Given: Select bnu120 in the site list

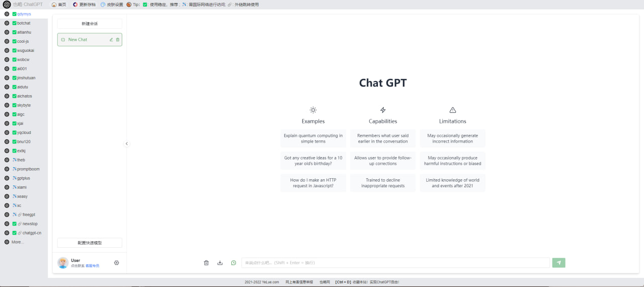Looking at the screenshot, I should (x=24, y=141).
